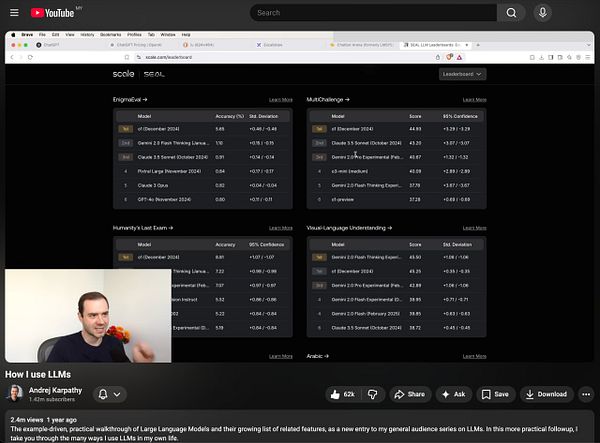Open the MultiChallenge leaderboard arrow link

pyautogui.click(x=328, y=99)
